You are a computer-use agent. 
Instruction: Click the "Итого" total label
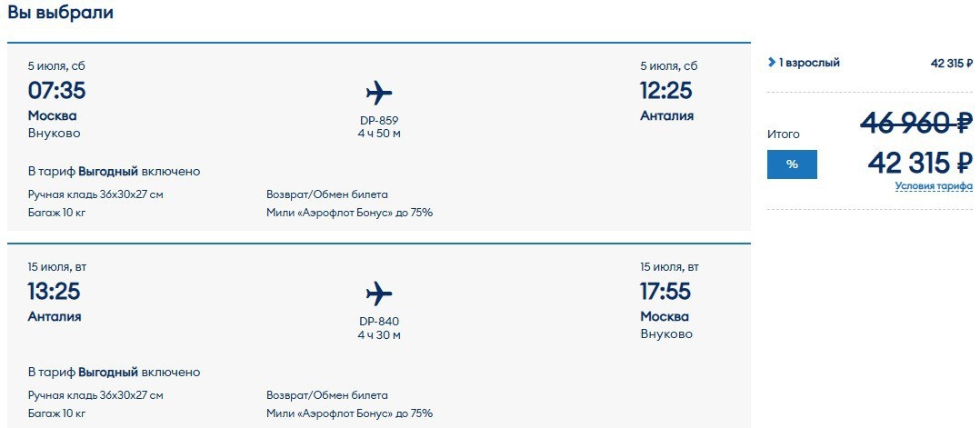coord(784,134)
